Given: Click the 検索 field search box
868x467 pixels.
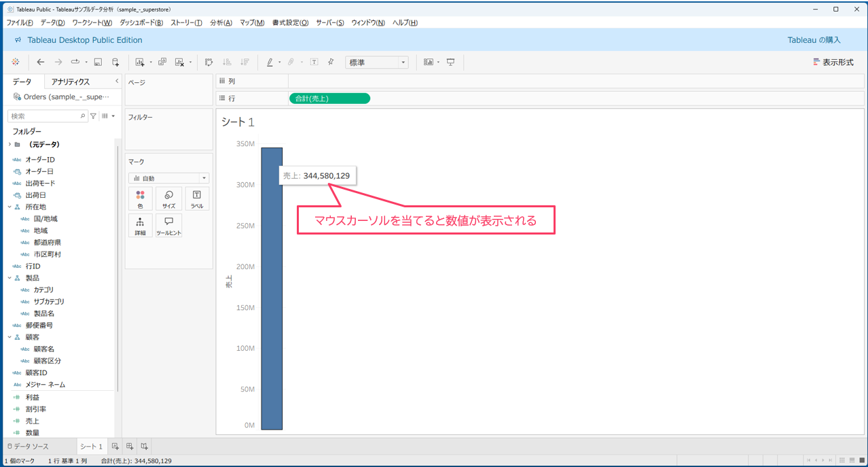Looking at the screenshot, I should point(45,116).
